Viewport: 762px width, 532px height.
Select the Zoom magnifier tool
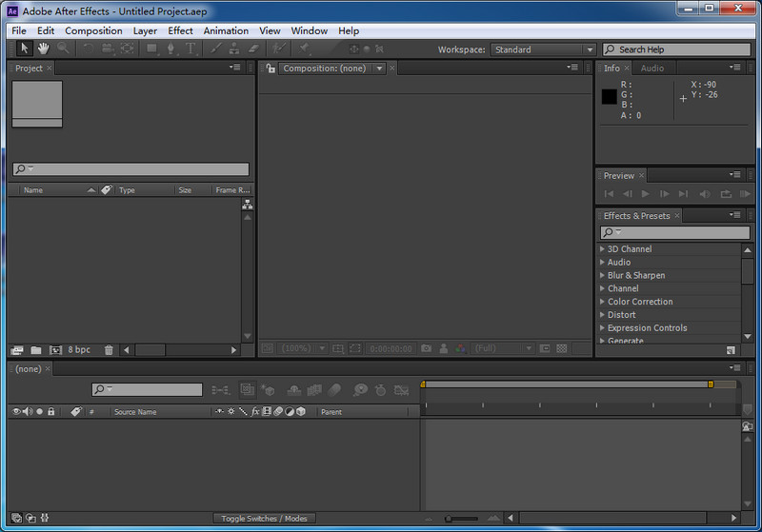pyautogui.click(x=63, y=49)
